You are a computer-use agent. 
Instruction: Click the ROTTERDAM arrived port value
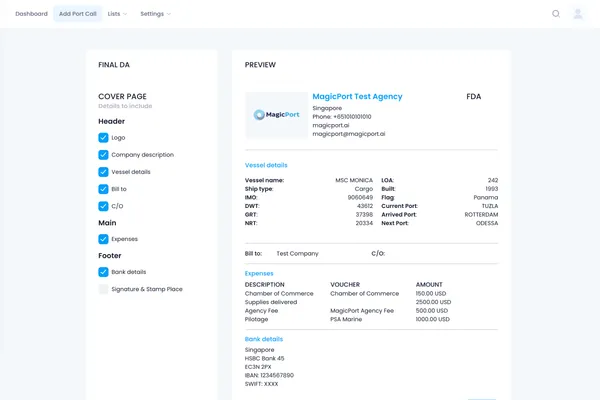click(481, 215)
